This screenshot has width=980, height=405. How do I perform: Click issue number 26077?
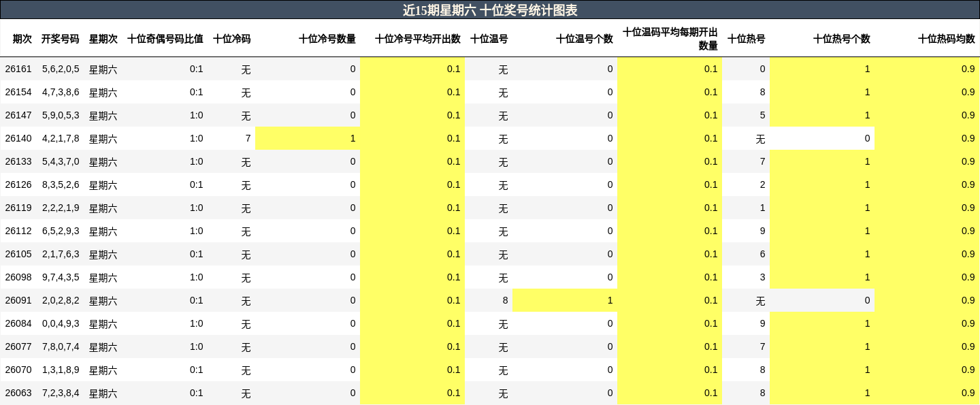pos(18,346)
